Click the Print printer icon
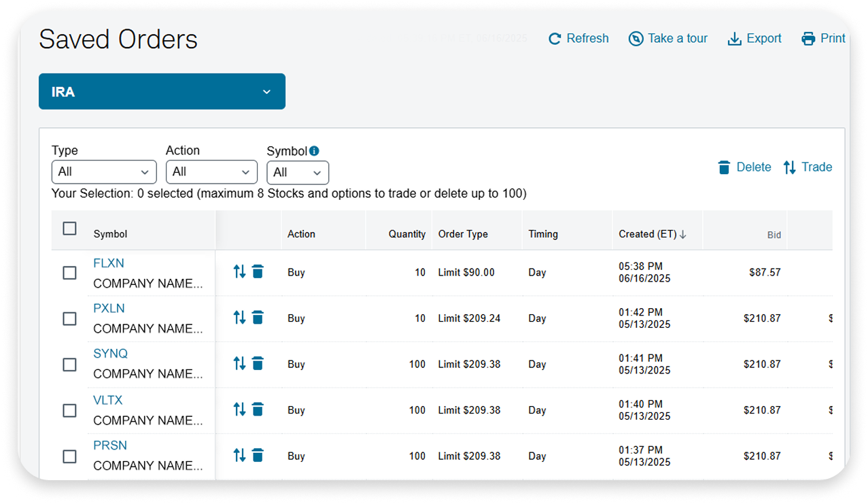The width and height of the screenshot is (868, 504). coord(808,39)
